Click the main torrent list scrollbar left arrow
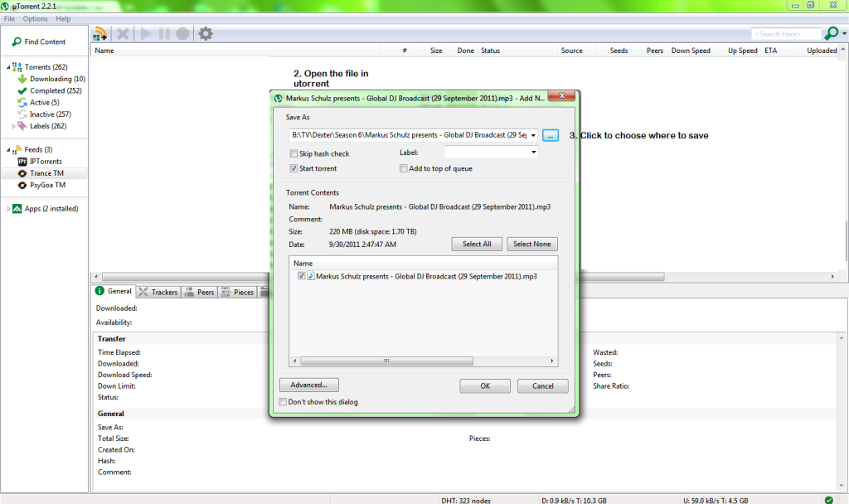This screenshot has width=849, height=504. tap(96, 277)
